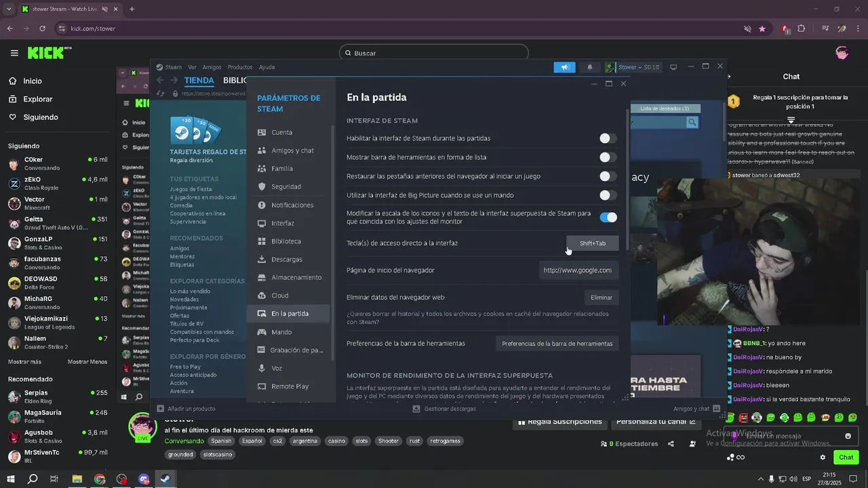Toggle Habilitar la interfaz de Steam durante las partidas
This screenshot has height=488, width=868.
point(608,138)
